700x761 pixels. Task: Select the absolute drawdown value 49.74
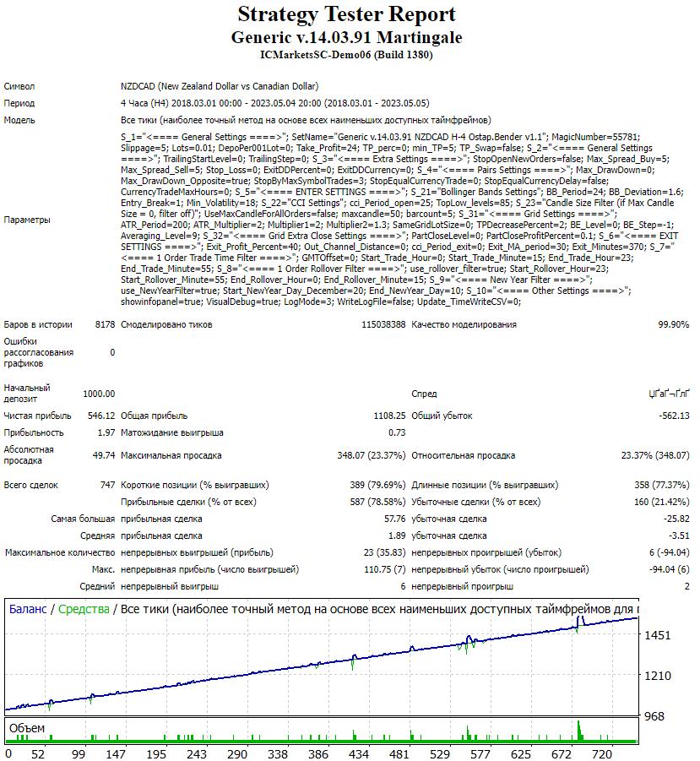104,455
